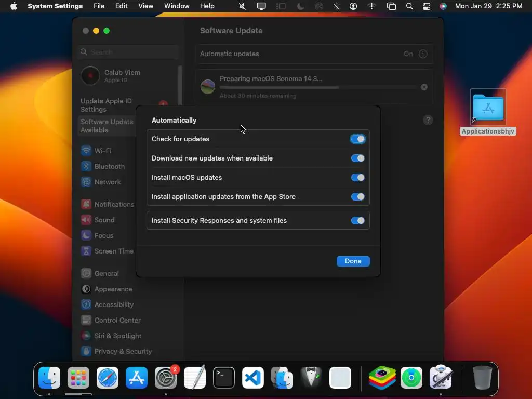Open the Window menu

click(177, 6)
